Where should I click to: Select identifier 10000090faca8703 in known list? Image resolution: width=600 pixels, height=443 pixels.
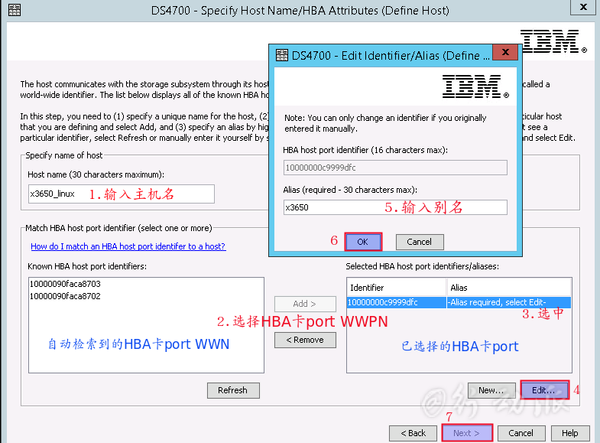tap(65, 284)
